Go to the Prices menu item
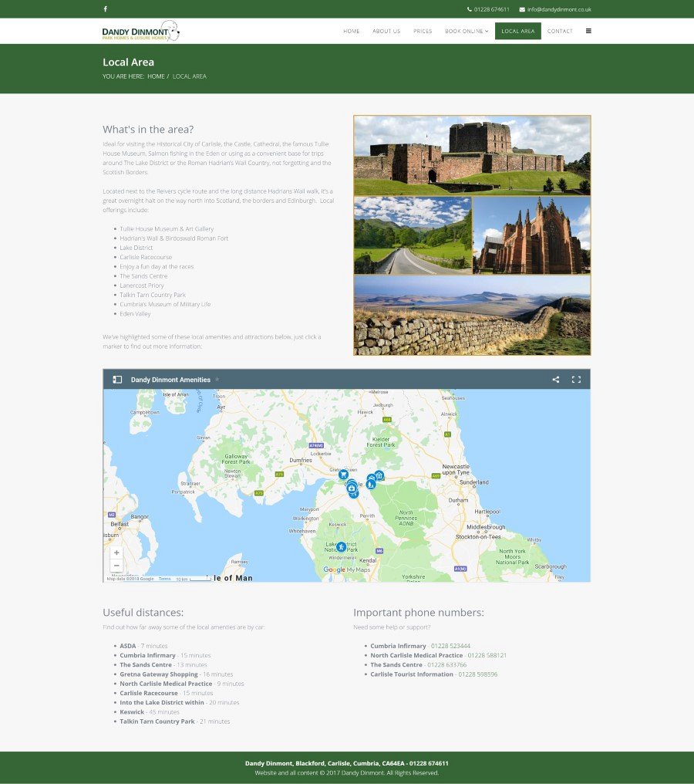 click(x=423, y=31)
